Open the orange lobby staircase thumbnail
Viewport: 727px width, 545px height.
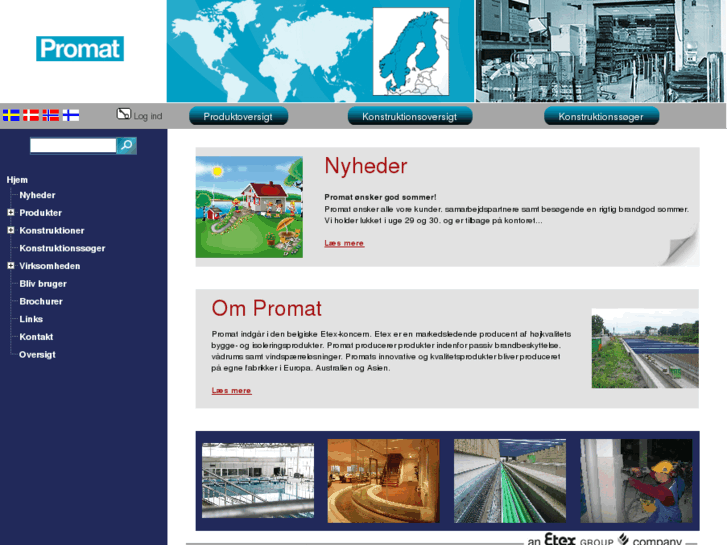383,481
